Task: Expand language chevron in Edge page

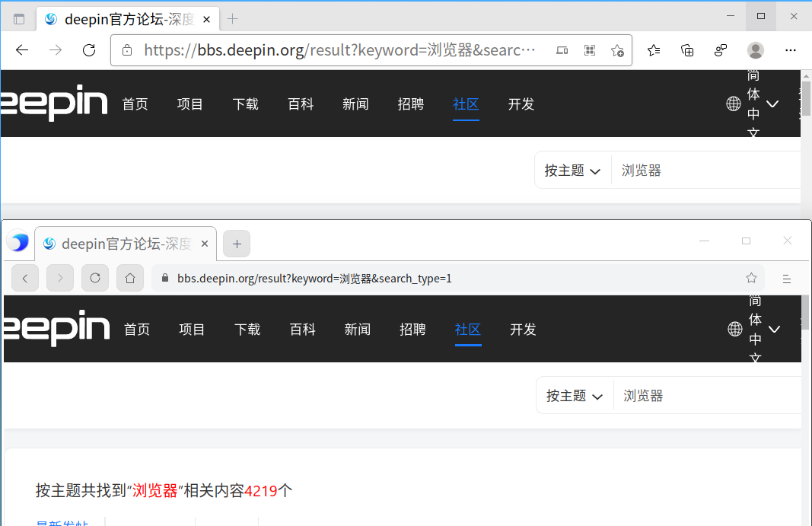Action: pyautogui.click(x=772, y=104)
